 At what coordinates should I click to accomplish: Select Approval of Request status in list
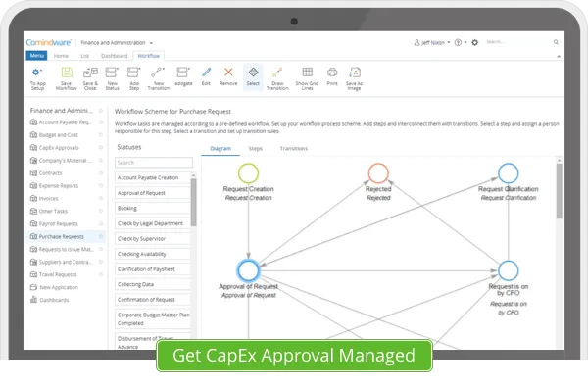click(x=153, y=193)
